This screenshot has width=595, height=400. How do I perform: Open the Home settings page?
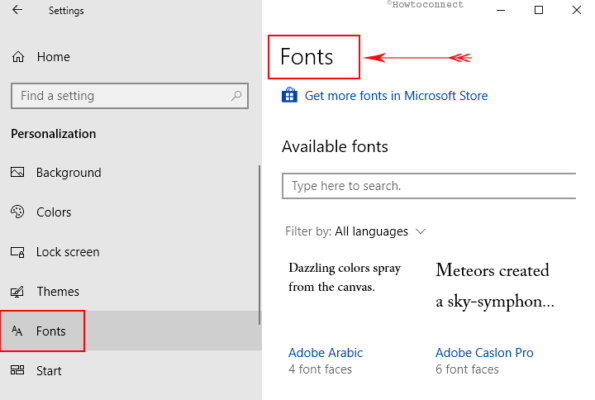(x=54, y=57)
